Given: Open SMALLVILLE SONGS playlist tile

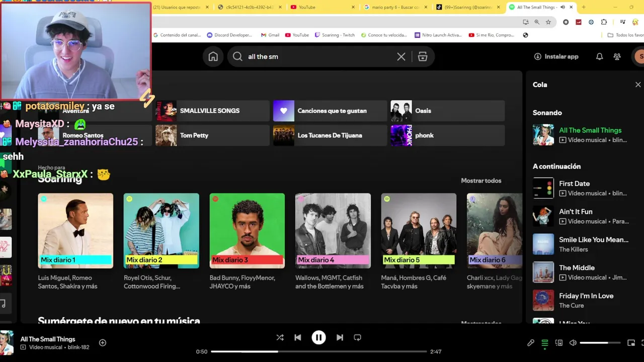Looking at the screenshot, I should click(212, 111).
